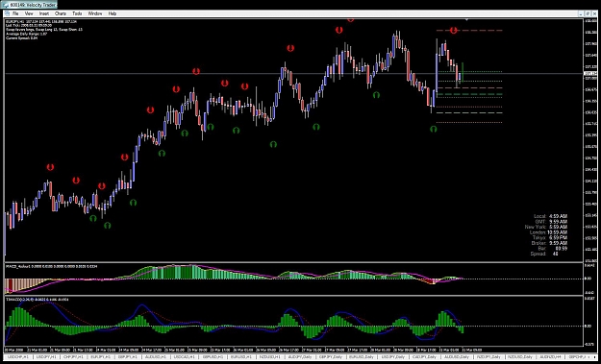601x364 pixels.
Task: Open the NZDJPY,Daily chart tab
Action: (488, 356)
